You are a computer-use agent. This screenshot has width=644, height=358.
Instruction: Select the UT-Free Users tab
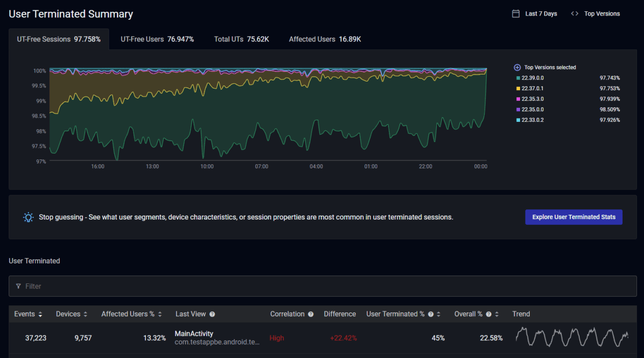[157, 39]
